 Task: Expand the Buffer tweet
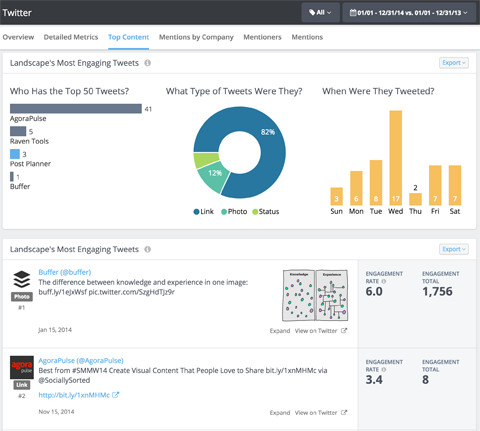(x=280, y=331)
